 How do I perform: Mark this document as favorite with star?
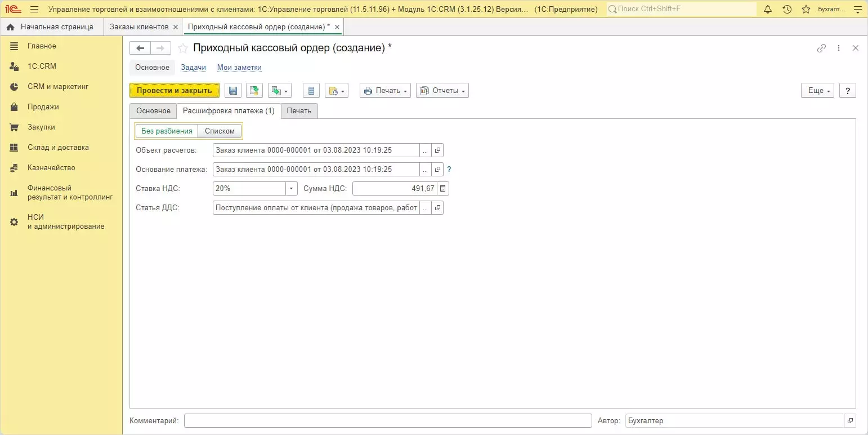pyautogui.click(x=182, y=48)
